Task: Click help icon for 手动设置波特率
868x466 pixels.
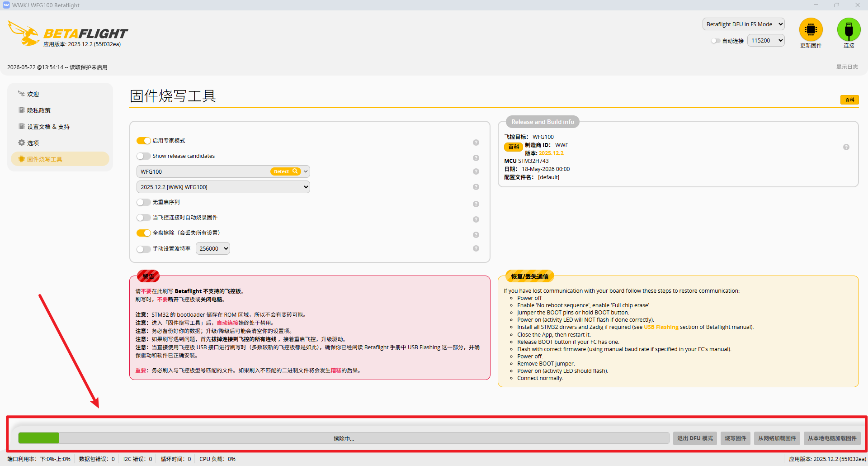Action: pyautogui.click(x=476, y=248)
